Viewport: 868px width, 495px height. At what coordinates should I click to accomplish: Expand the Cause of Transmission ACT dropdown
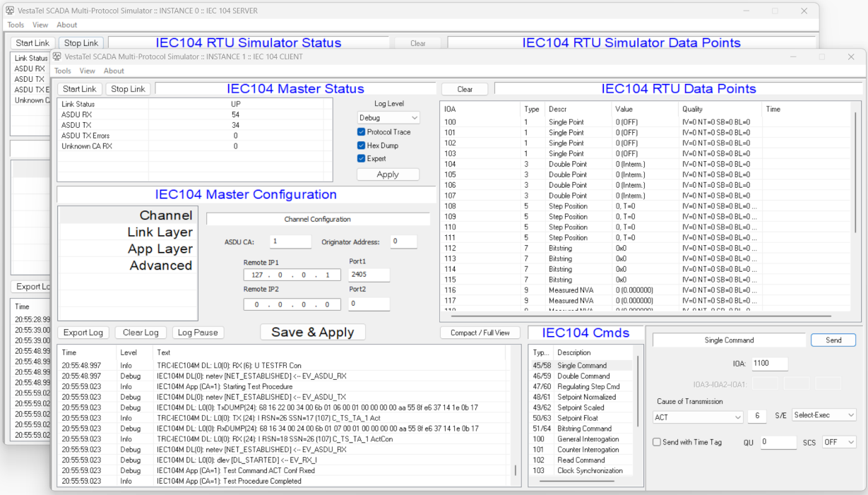(698, 417)
